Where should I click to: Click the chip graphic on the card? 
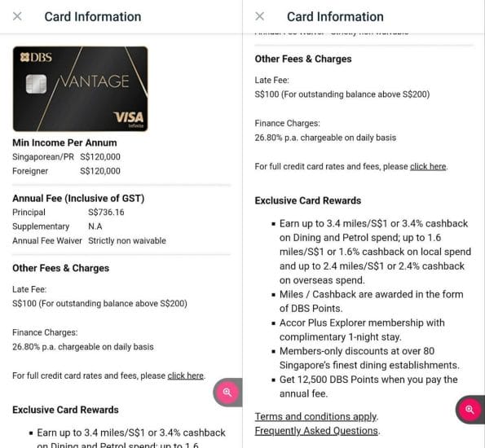click(36, 84)
